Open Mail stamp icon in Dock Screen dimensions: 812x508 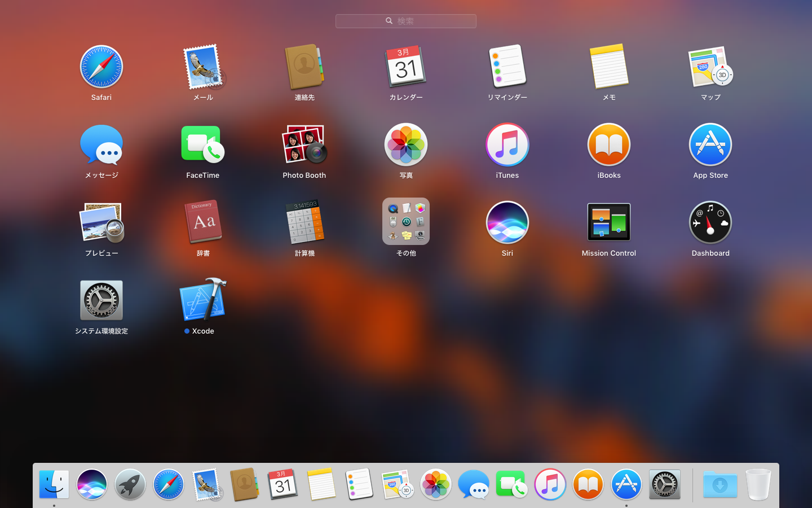[x=207, y=484]
